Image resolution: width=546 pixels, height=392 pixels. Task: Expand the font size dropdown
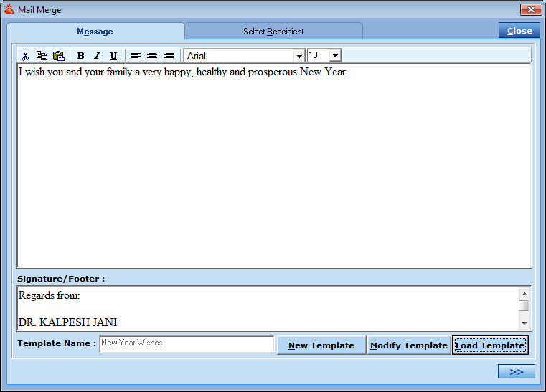coord(335,56)
